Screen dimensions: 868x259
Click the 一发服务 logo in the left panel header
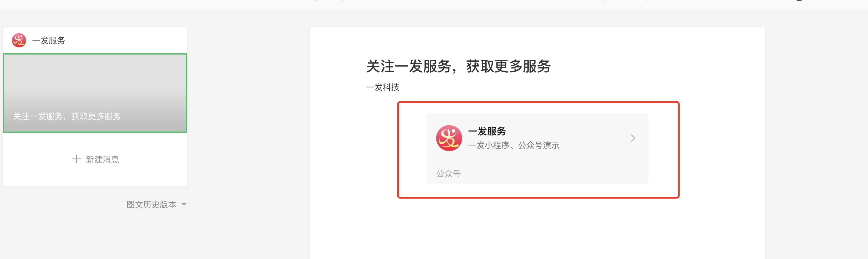pyautogui.click(x=19, y=40)
